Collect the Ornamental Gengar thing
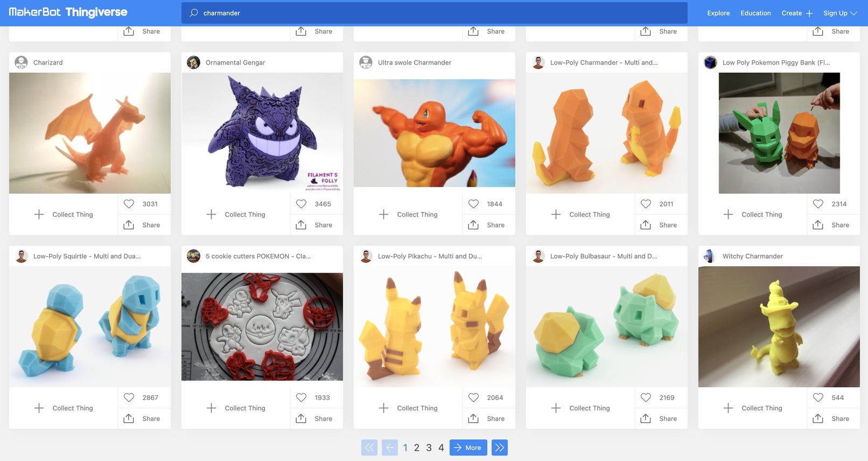Viewport: 868px width, 461px height. coord(236,214)
